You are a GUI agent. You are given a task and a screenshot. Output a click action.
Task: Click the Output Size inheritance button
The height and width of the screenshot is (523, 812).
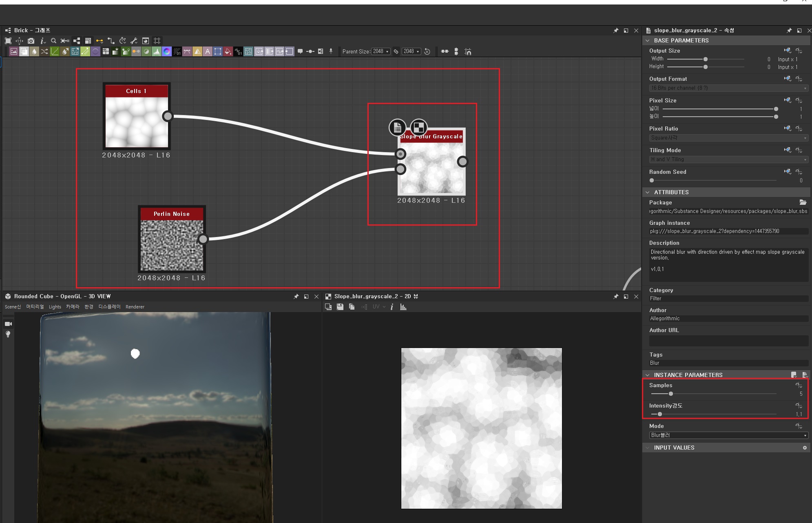(x=787, y=51)
